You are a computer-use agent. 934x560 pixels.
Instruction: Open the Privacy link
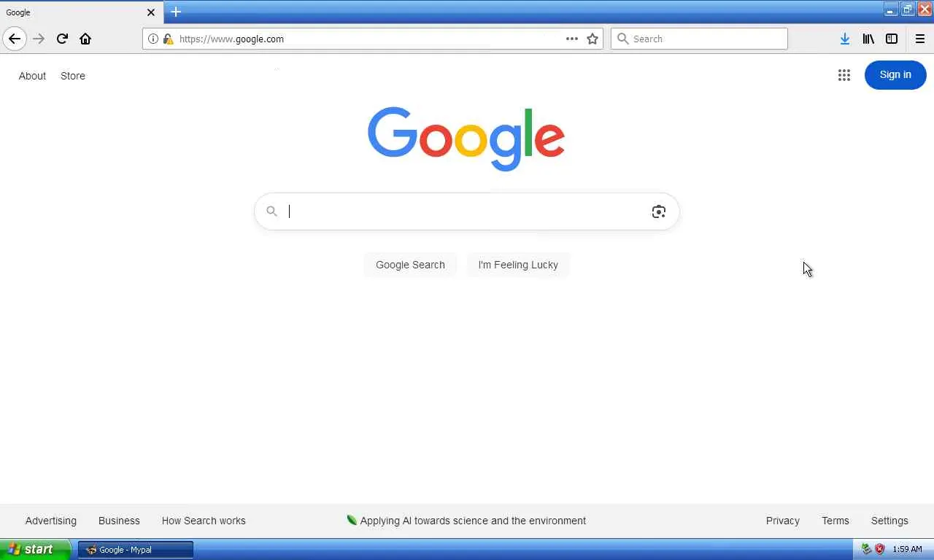[x=783, y=521]
